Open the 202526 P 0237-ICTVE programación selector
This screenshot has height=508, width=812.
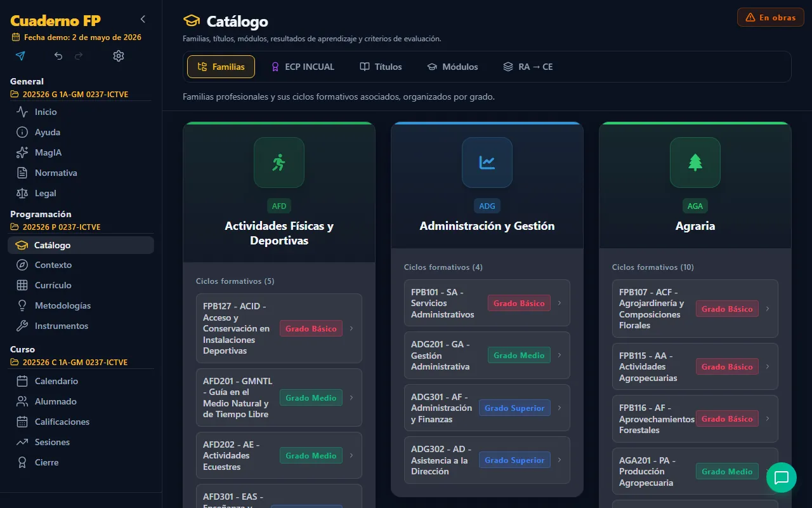pyautogui.click(x=56, y=227)
